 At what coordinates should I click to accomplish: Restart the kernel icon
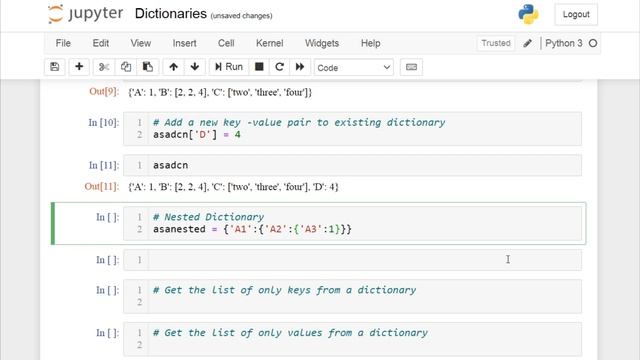[x=279, y=67]
